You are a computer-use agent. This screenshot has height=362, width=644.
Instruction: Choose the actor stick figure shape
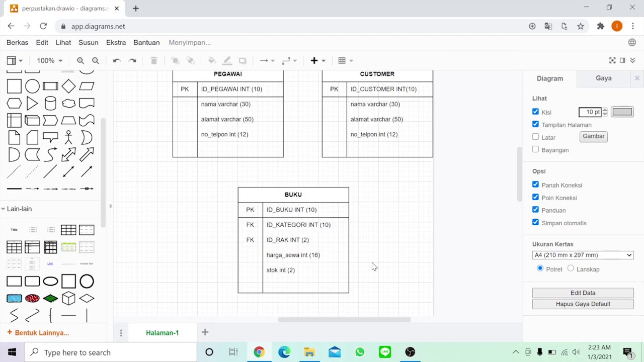point(68,137)
